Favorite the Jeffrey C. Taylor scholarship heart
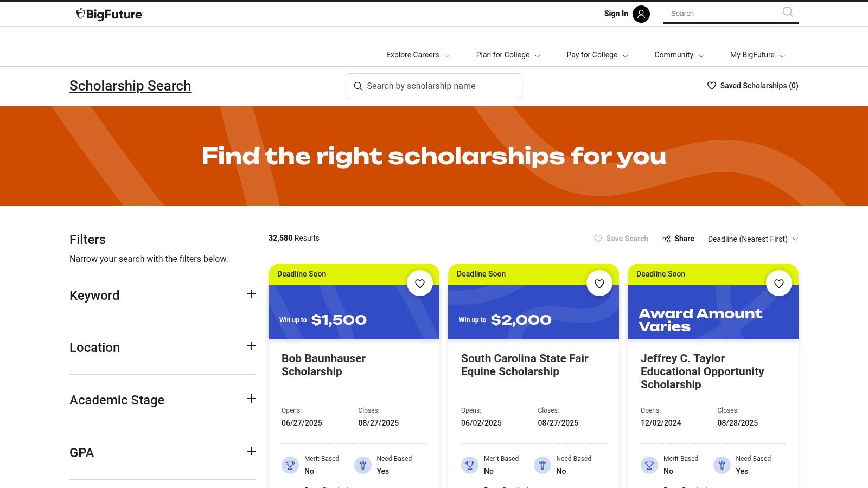The width and height of the screenshot is (868, 488). pos(779,283)
